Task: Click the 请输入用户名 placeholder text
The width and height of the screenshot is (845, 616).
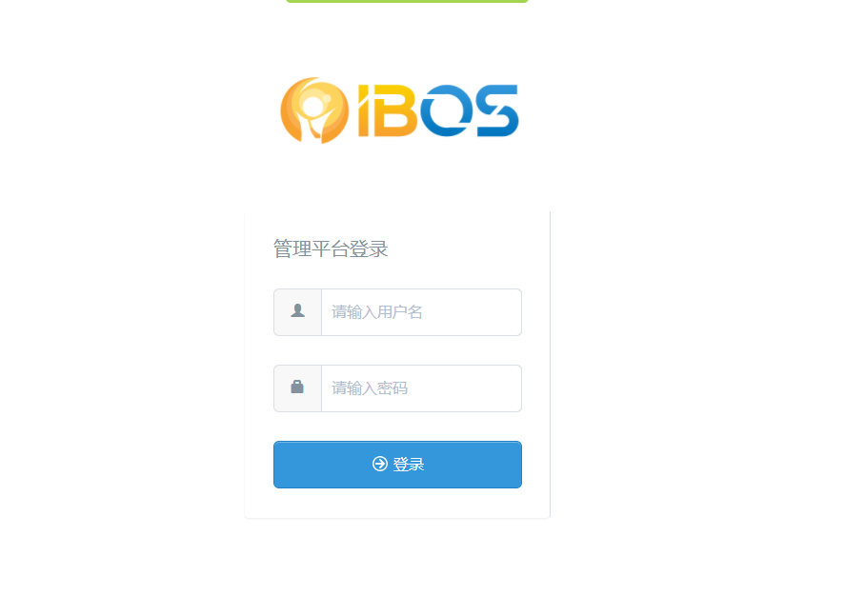Action: [376, 311]
